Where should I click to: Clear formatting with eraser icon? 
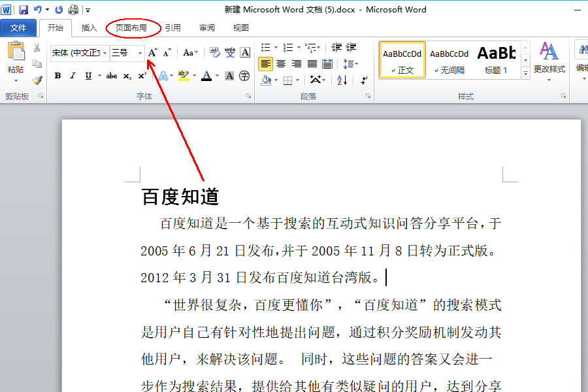tap(214, 52)
